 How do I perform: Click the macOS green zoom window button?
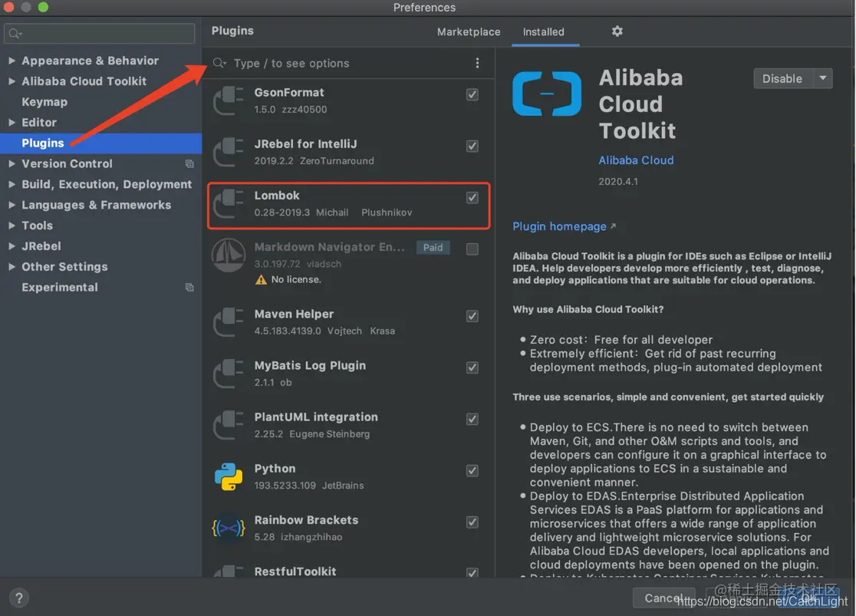tap(43, 7)
